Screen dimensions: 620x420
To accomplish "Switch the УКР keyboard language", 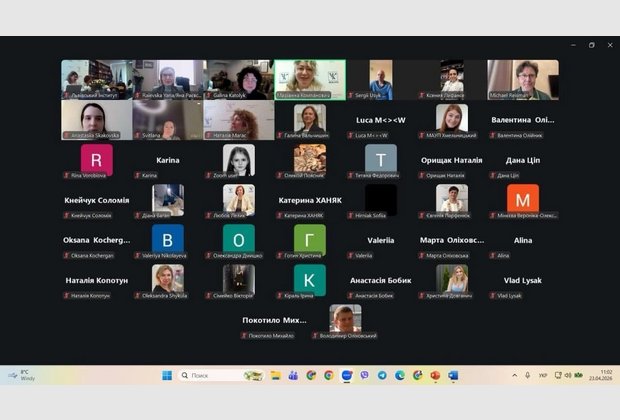I will [543, 376].
